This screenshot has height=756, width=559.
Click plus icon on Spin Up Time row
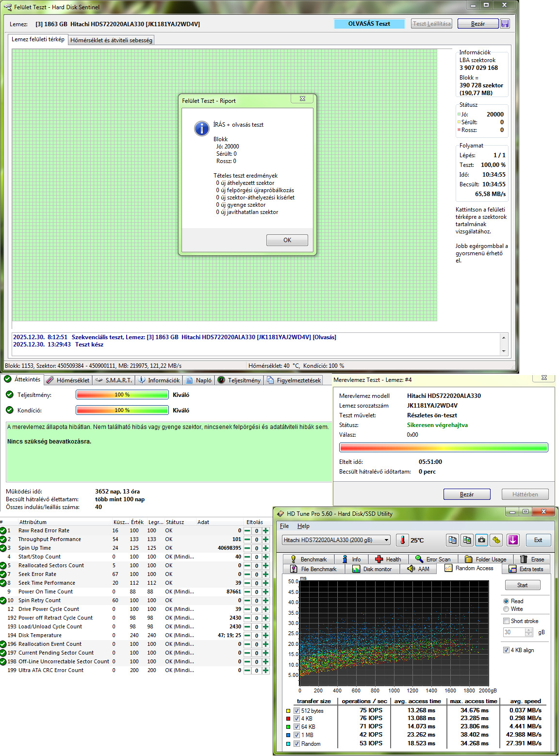pyautogui.click(x=265, y=548)
